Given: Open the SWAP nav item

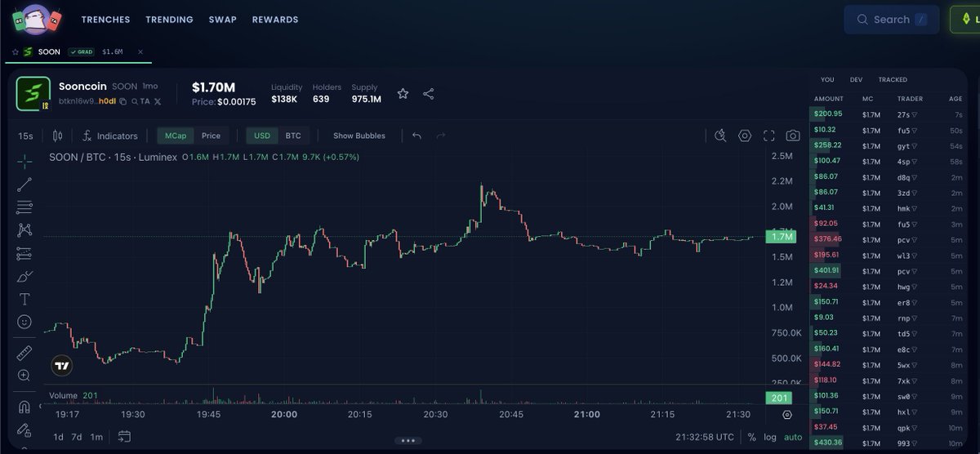Looking at the screenshot, I should (222, 20).
